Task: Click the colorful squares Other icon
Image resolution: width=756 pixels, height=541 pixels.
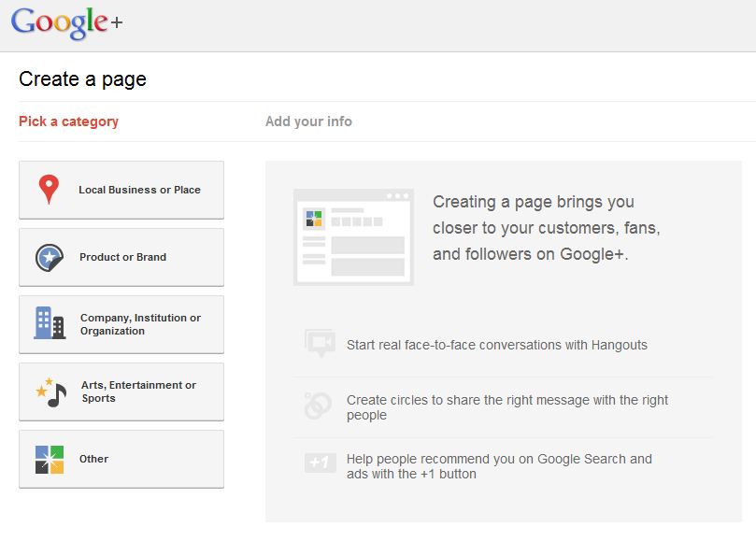Action: tap(50, 459)
